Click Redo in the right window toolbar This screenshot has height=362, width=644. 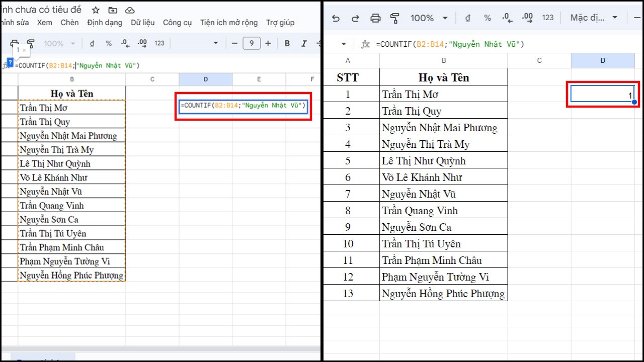coord(355,18)
